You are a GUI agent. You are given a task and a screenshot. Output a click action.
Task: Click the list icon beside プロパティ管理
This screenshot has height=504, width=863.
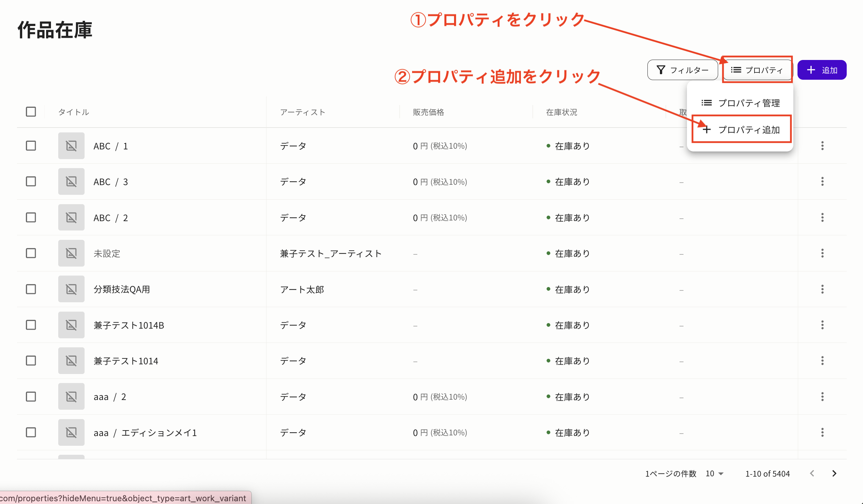click(x=706, y=102)
